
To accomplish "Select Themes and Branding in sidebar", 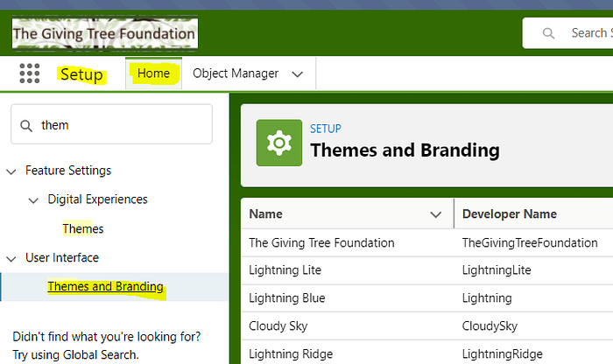I will click(106, 287).
